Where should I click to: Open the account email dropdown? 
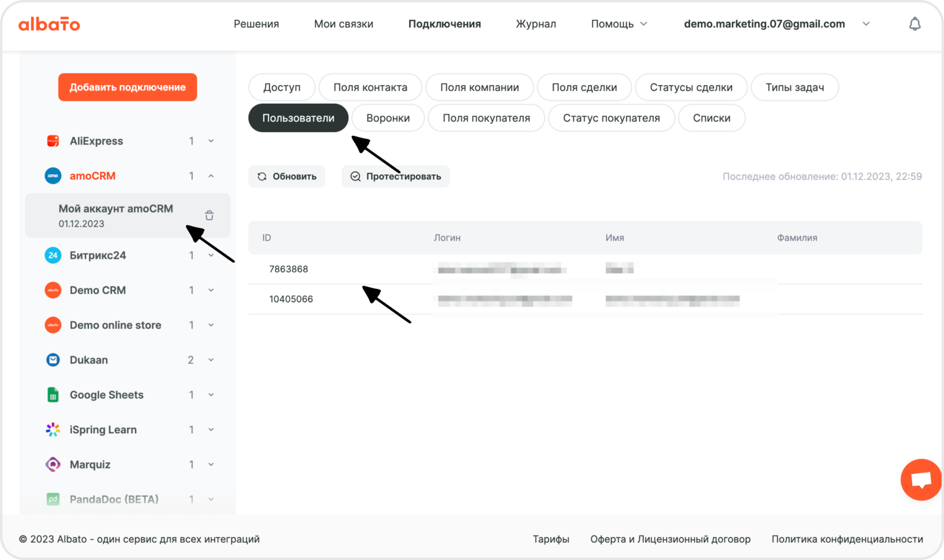pyautogui.click(x=866, y=24)
